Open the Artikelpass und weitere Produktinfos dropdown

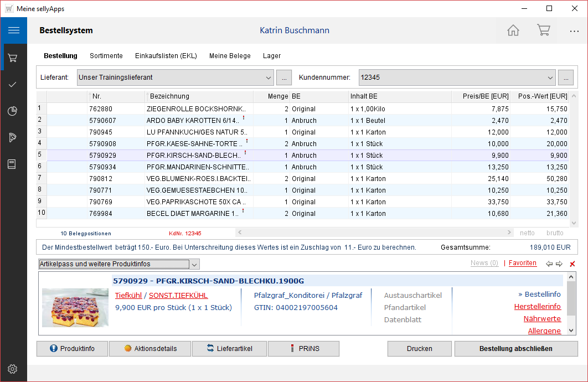pos(194,264)
